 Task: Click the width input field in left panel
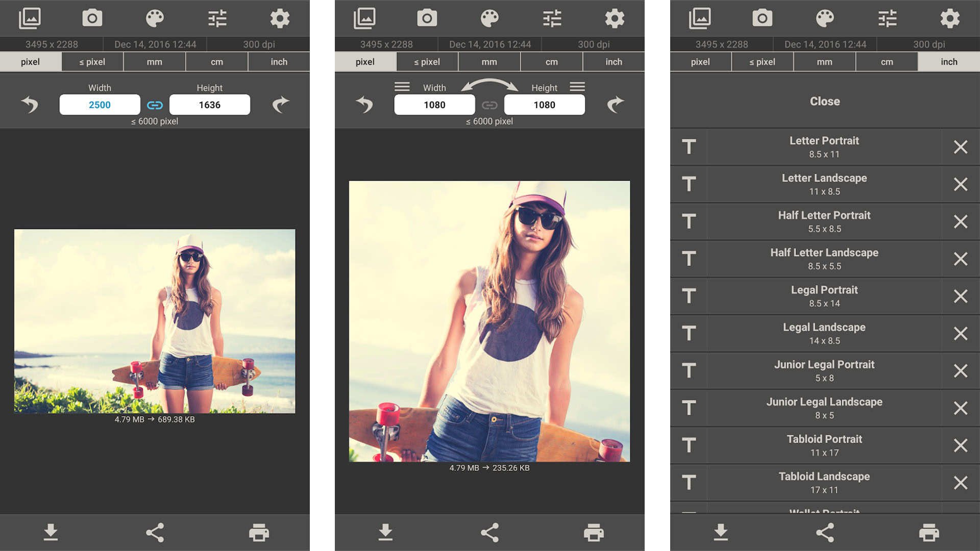(x=100, y=104)
